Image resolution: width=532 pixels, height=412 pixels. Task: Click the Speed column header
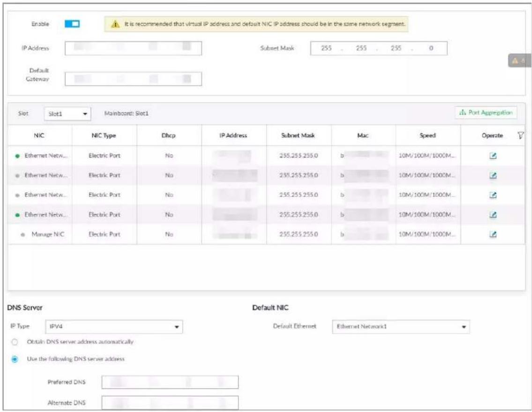coord(427,135)
